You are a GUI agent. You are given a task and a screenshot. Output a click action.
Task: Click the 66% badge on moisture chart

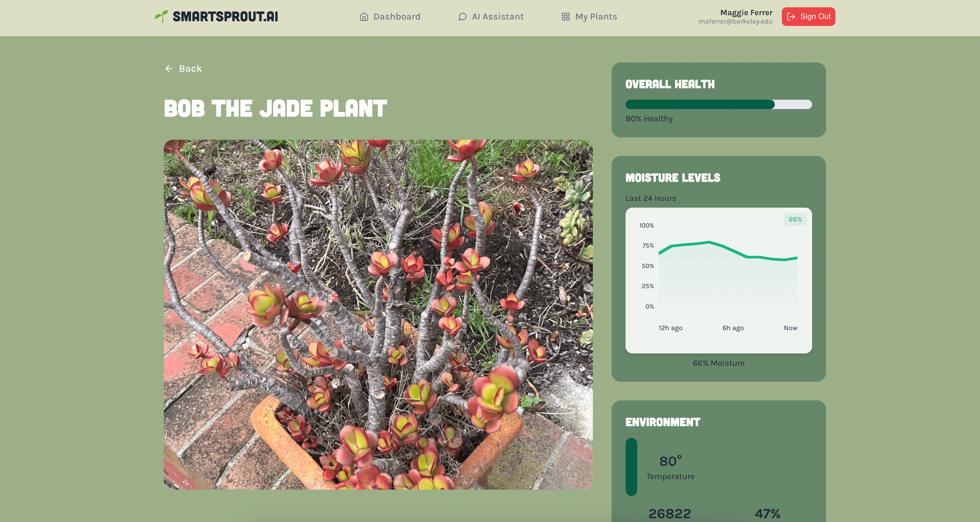(x=795, y=220)
